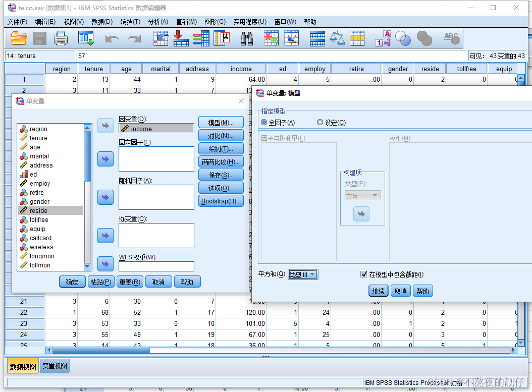Open the 两两比较(H) post hoc button
This screenshot has height=392, width=532.
coord(221,162)
